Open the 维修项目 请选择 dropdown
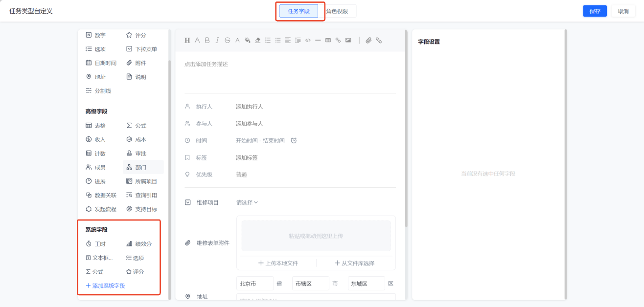This screenshot has height=307, width=644. tap(247, 202)
